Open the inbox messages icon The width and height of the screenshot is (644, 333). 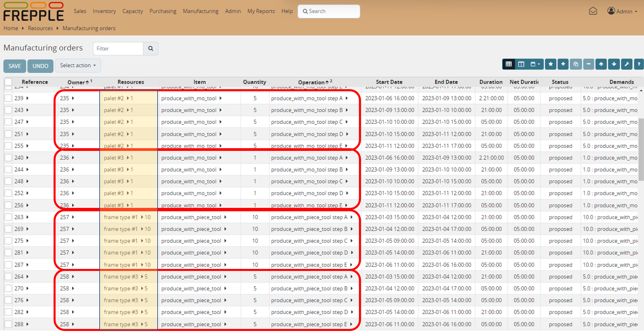pos(593,11)
